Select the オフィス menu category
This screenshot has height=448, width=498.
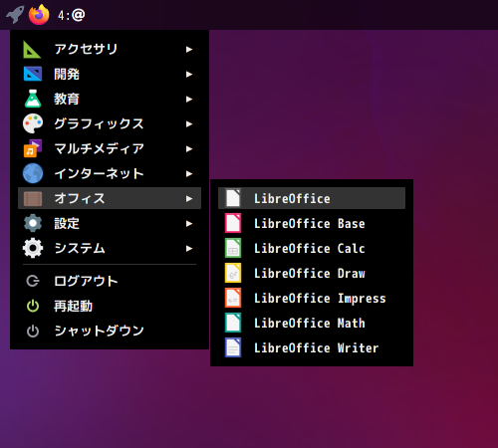(x=110, y=198)
